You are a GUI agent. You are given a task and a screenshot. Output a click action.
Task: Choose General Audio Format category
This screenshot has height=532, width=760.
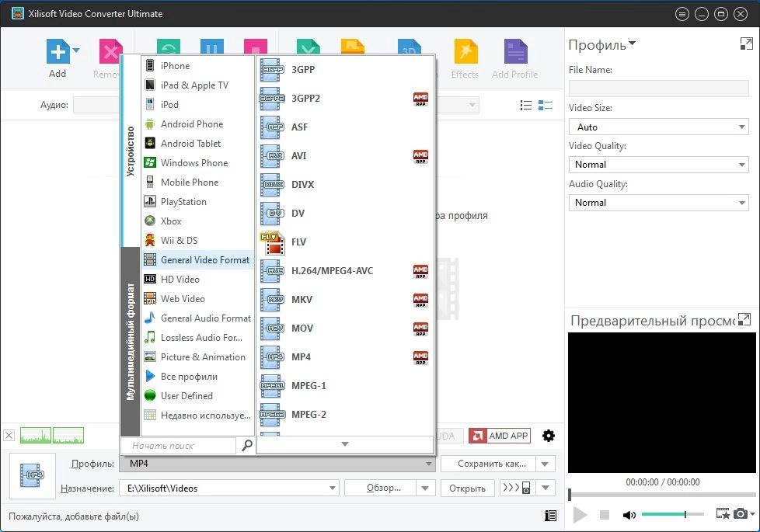(x=197, y=318)
